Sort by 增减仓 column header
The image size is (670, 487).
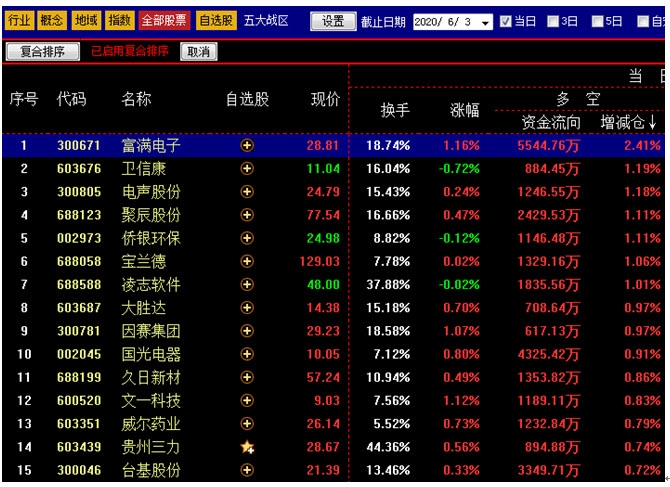628,123
